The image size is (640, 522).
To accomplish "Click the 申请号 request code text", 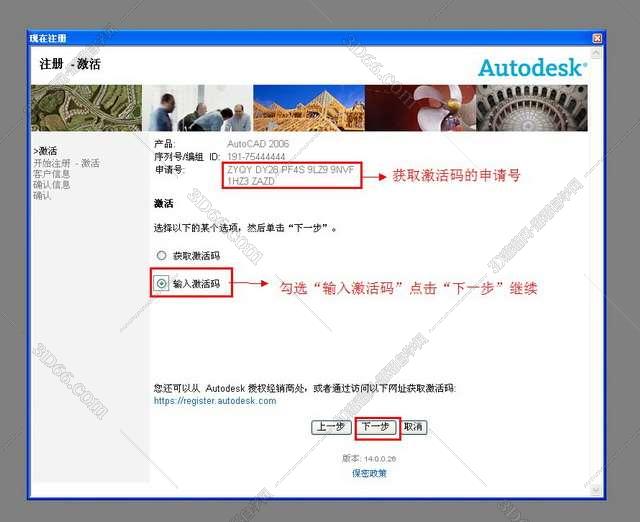I will point(290,176).
